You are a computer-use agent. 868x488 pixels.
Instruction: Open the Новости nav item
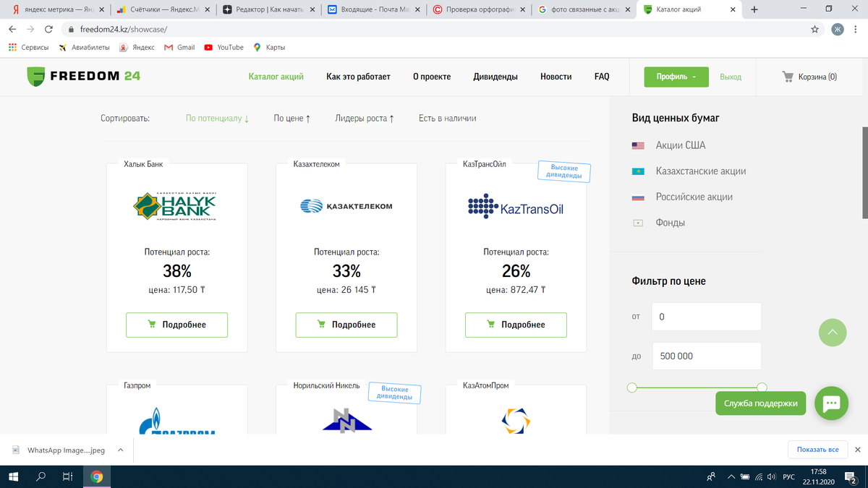556,77
